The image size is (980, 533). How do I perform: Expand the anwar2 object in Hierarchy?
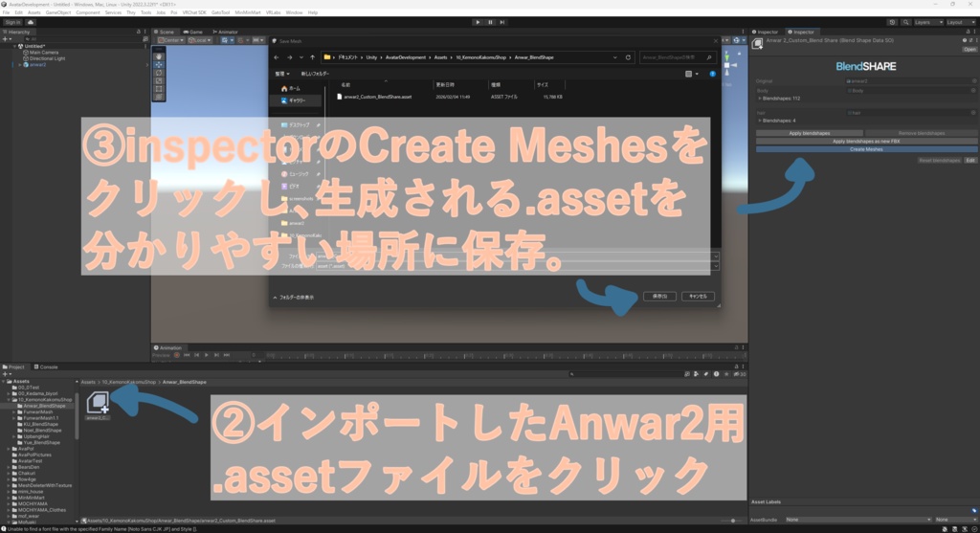tap(20, 64)
